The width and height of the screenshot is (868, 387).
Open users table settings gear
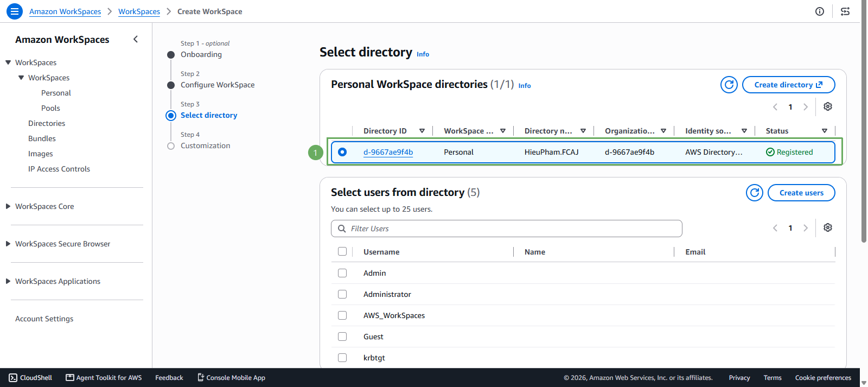[x=828, y=227]
